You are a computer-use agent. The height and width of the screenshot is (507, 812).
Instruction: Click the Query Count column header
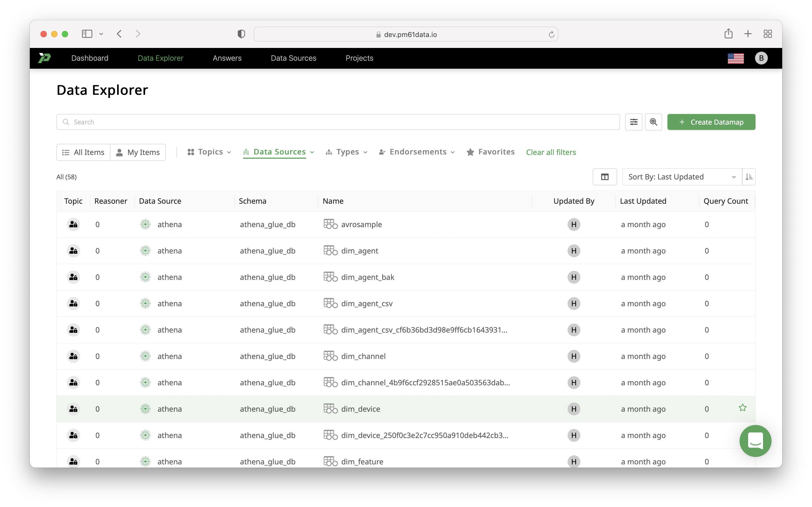[725, 201]
